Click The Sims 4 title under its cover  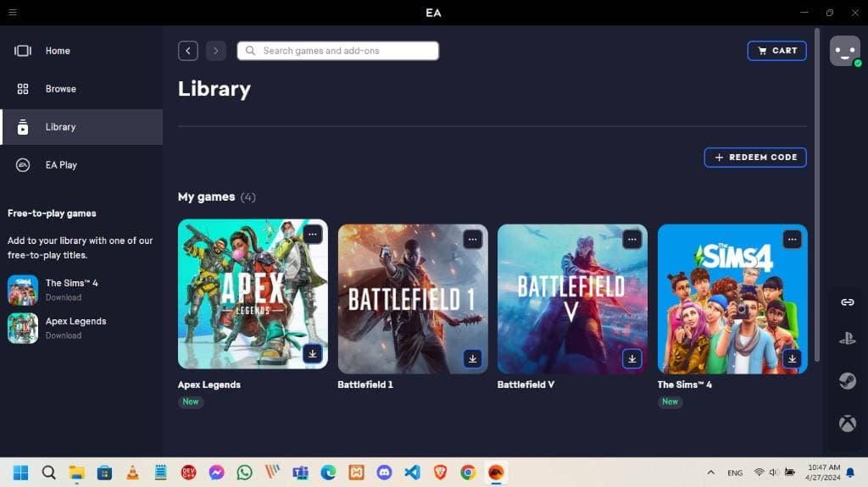[x=685, y=385]
